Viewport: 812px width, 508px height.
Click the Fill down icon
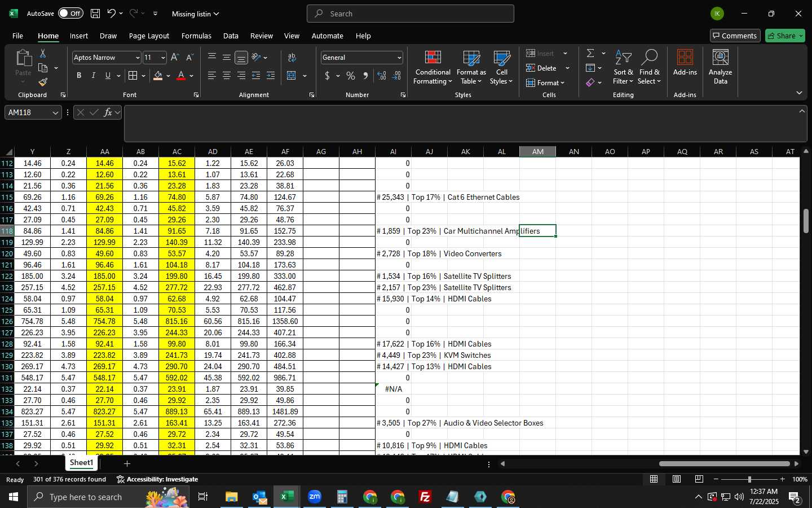(590, 68)
